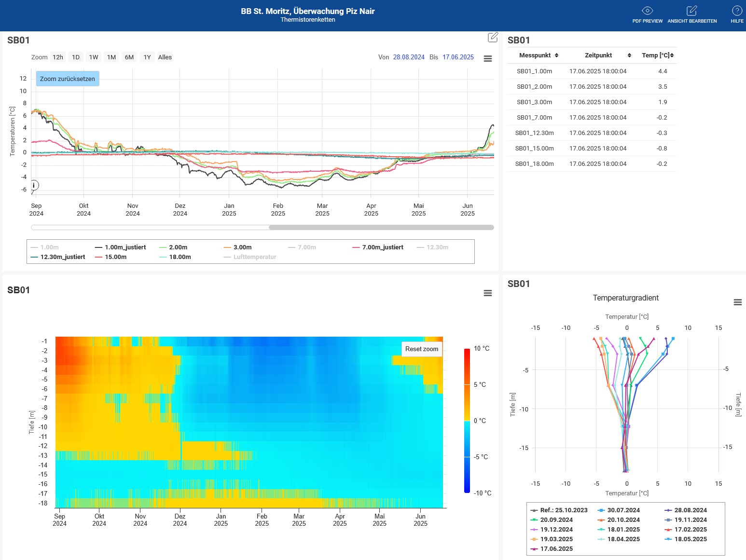Click the Zoom zurücksetzen button
This screenshot has height=560, width=746.
pyautogui.click(x=68, y=79)
